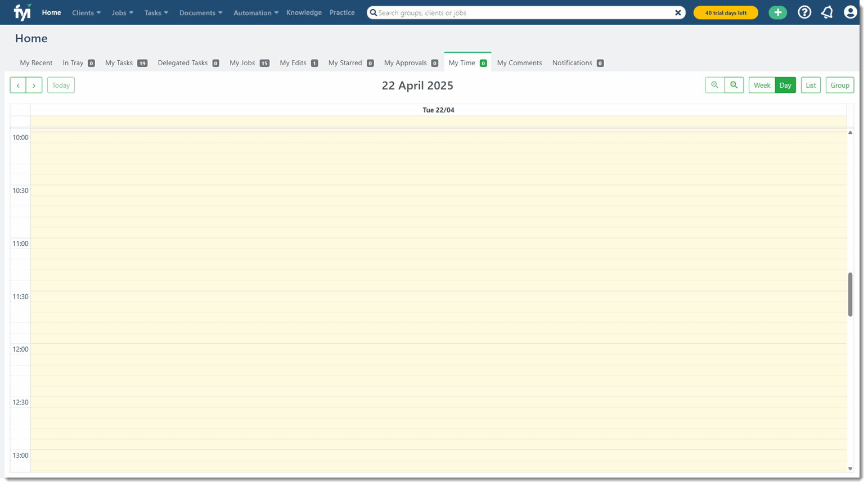
Task: Expand the Tasks menu dropdown
Action: point(156,12)
